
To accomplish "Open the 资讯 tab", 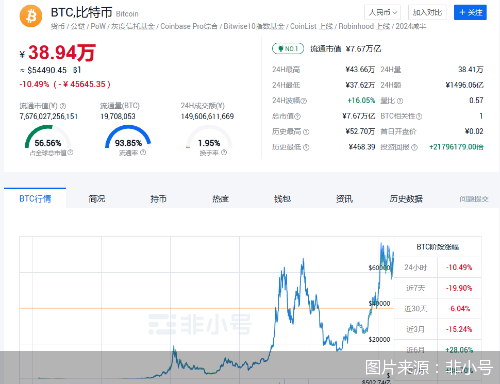I will 344,199.
